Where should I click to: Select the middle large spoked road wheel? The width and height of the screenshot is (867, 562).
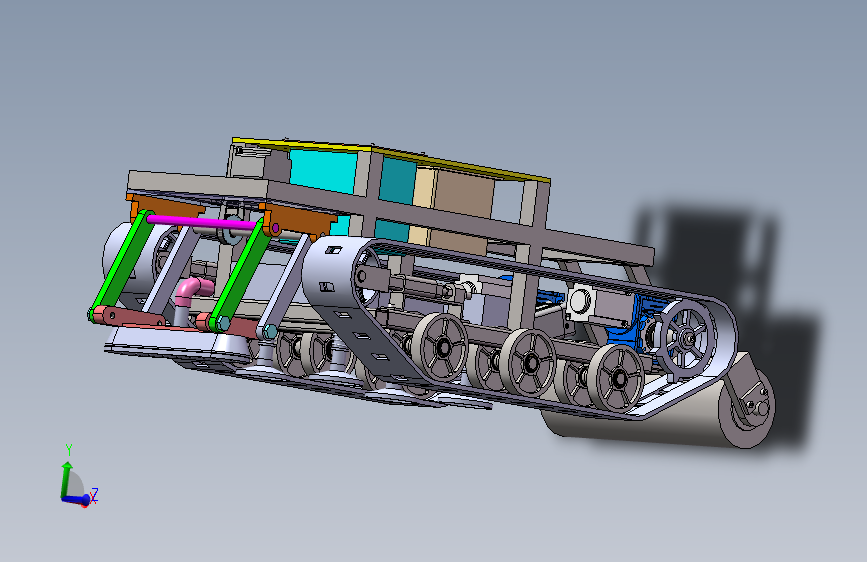pos(527,362)
